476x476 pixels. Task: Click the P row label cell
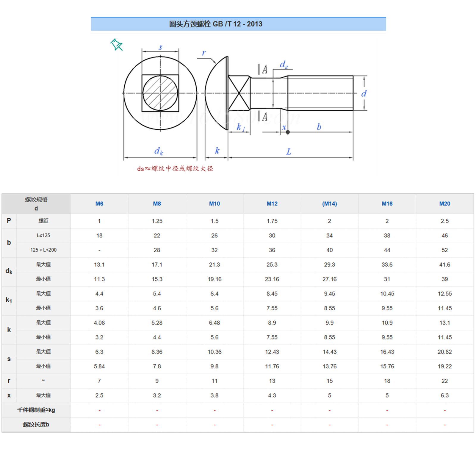(x=9, y=221)
